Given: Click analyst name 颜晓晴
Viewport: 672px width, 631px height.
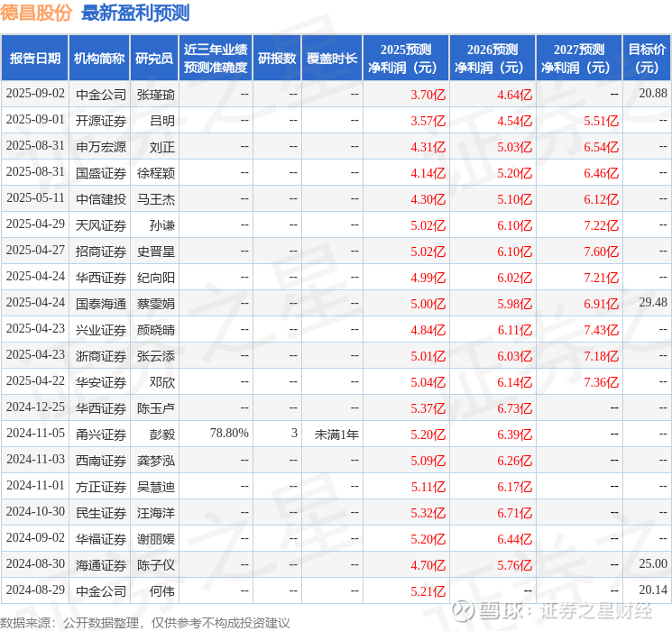Looking at the screenshot, I should pyautogui.click(x=156, y=330).
